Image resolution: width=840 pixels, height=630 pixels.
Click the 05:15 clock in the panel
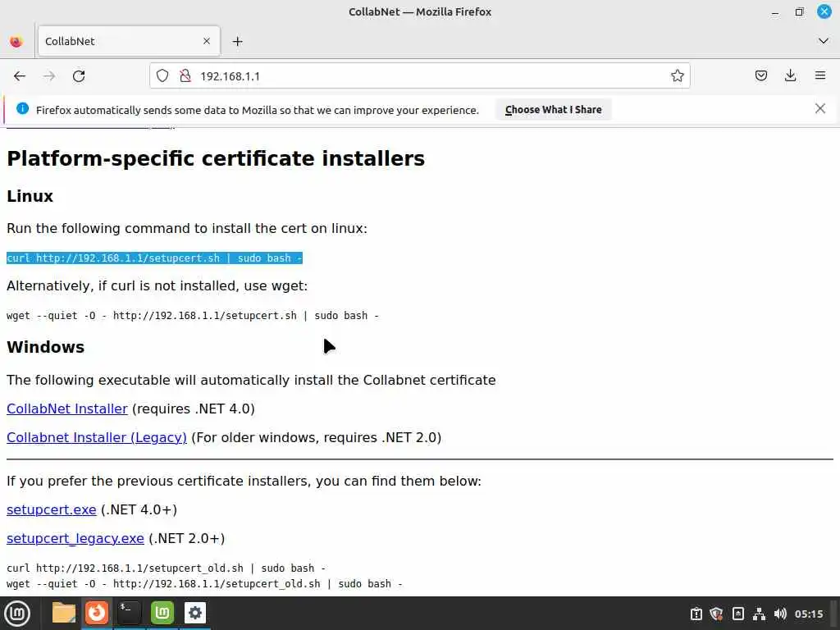pos(808,614)
